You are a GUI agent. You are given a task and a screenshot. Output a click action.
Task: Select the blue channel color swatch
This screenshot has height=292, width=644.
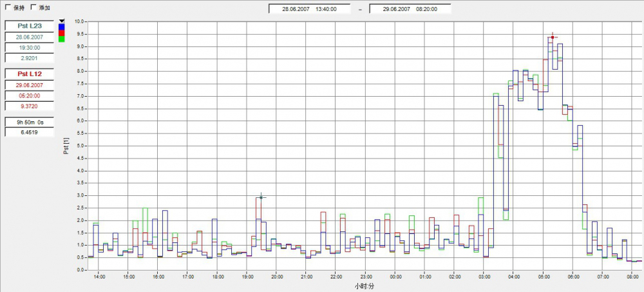click(61, 27)
